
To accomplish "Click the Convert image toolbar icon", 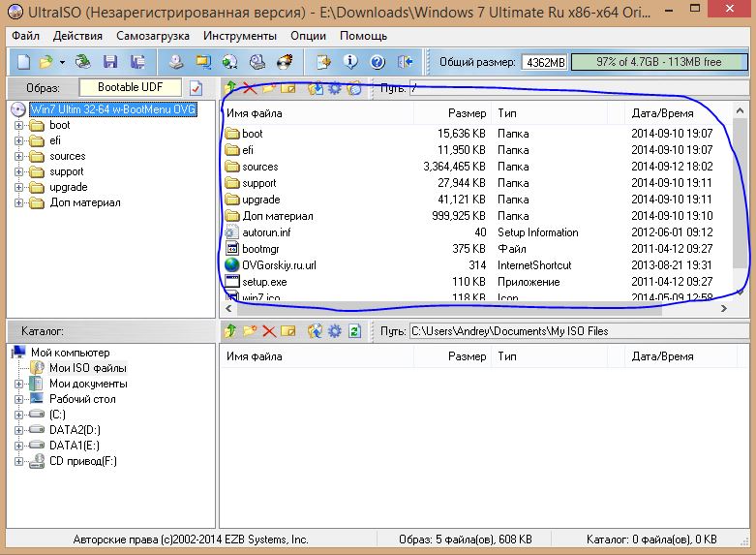I will 203,62.
